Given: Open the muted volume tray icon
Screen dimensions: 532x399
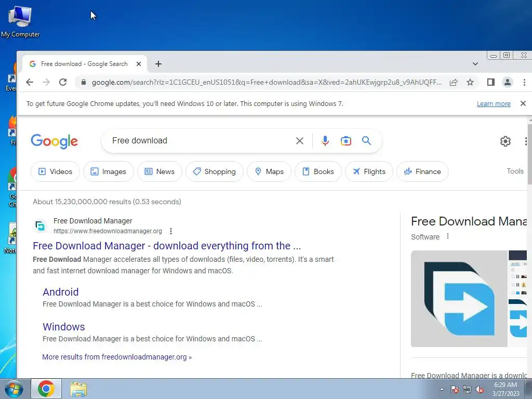Looking at the screenshot, I should [480, 389].
